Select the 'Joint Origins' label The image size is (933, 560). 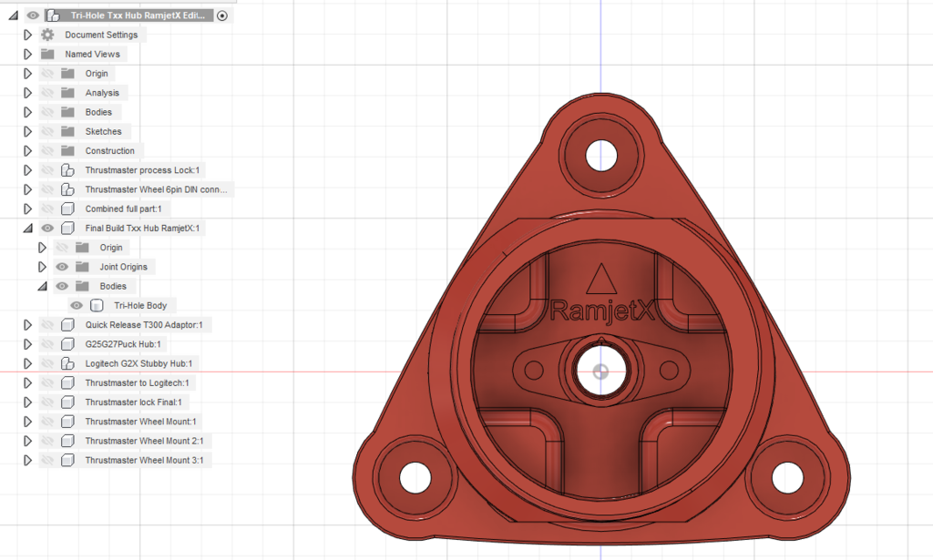pyautogui.click(x=123, y=267)
